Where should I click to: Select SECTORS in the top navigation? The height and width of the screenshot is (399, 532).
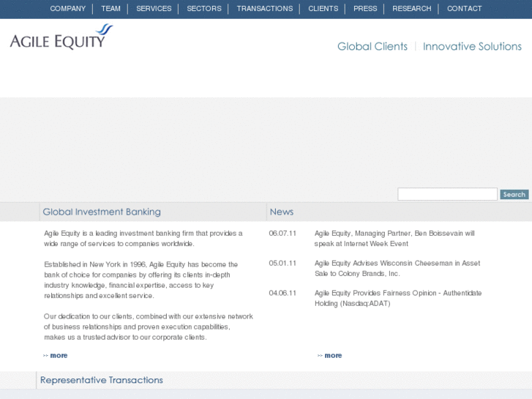point(204,9)
